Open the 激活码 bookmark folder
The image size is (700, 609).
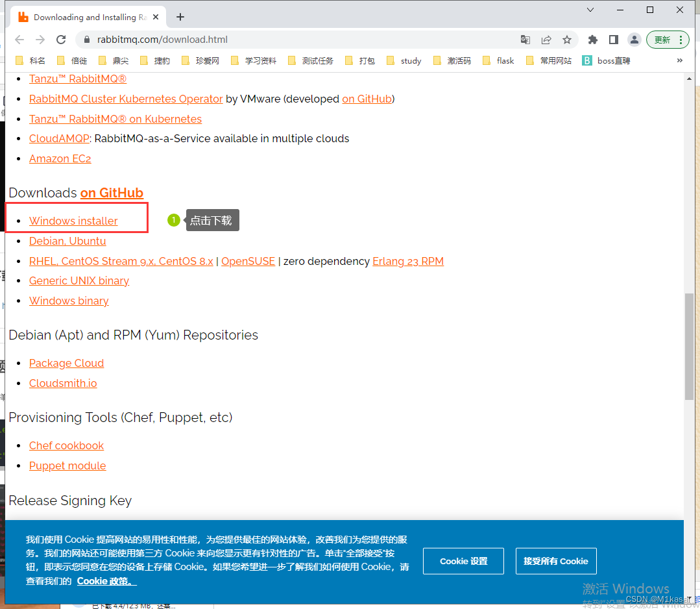point(452,61)
